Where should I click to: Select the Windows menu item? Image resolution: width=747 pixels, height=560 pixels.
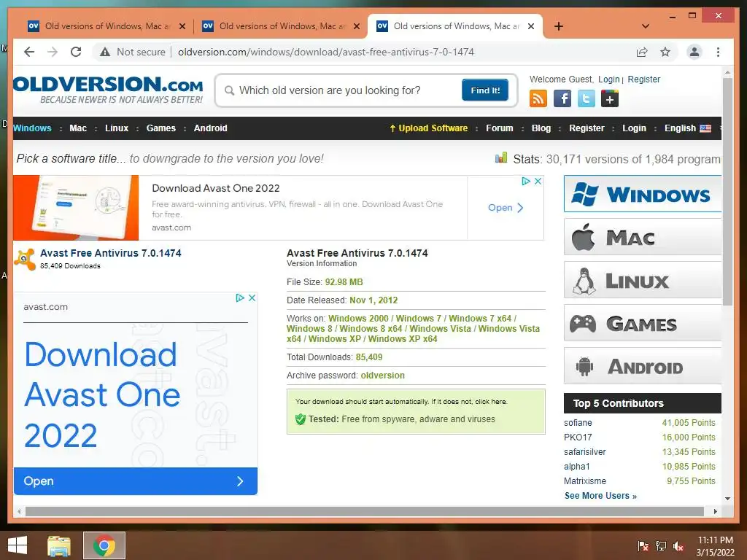32,128
